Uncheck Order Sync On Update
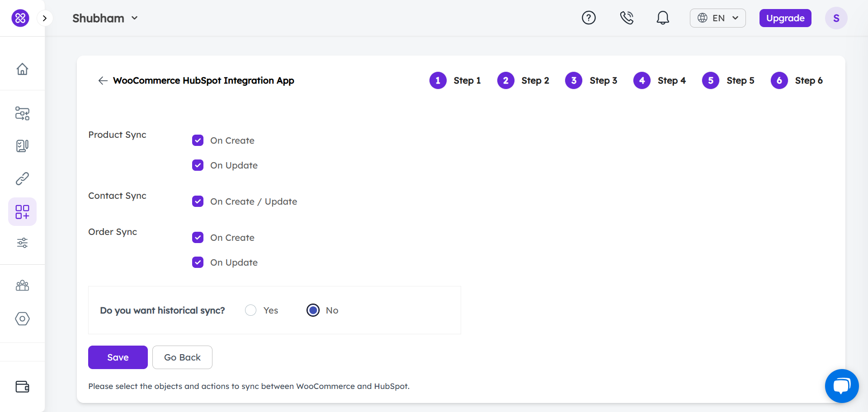Viewport: 868px width, 412px height. (x=198, y=262)
